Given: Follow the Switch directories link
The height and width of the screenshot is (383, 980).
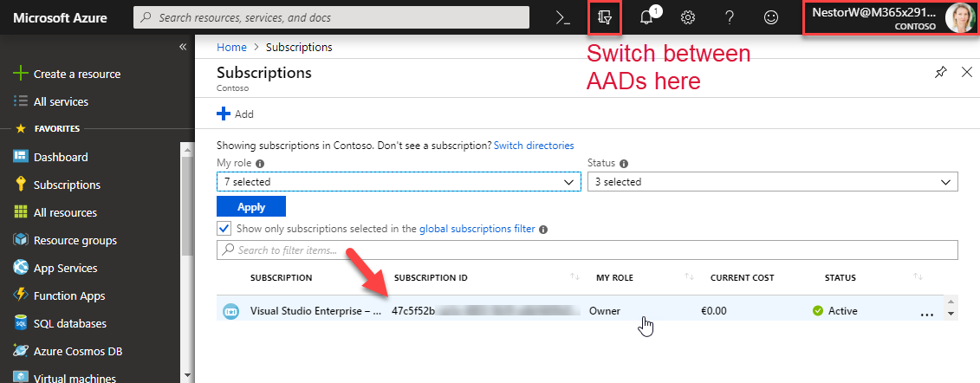Looking at the screenshot, I should (534, 146).
